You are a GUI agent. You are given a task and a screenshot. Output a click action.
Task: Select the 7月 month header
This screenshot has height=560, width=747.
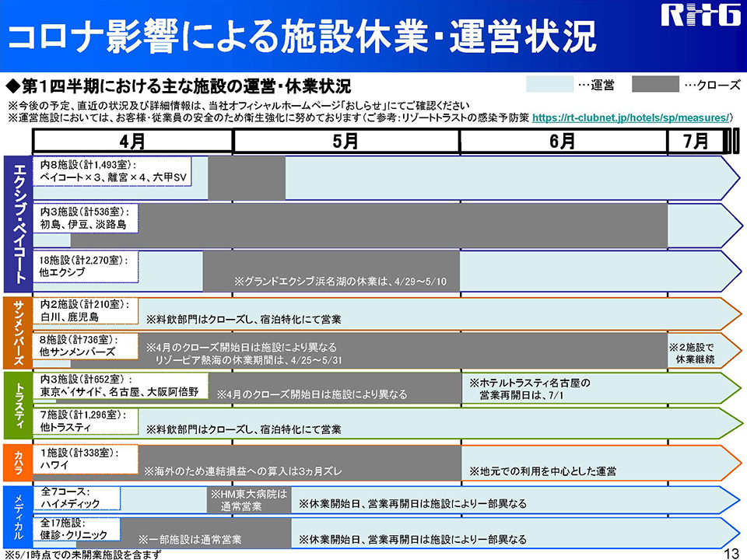695,142
